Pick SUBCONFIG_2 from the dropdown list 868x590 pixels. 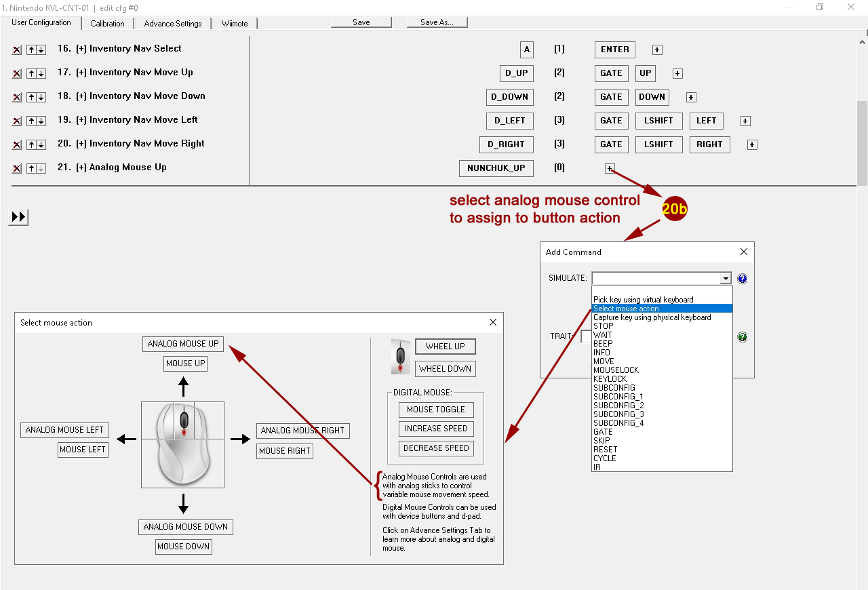(618, 406)
